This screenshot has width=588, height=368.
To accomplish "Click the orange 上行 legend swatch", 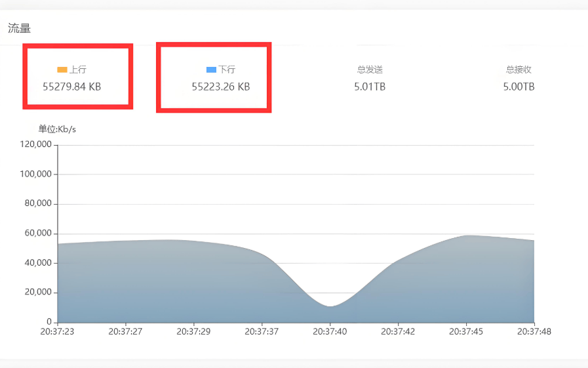I will 62,70.
